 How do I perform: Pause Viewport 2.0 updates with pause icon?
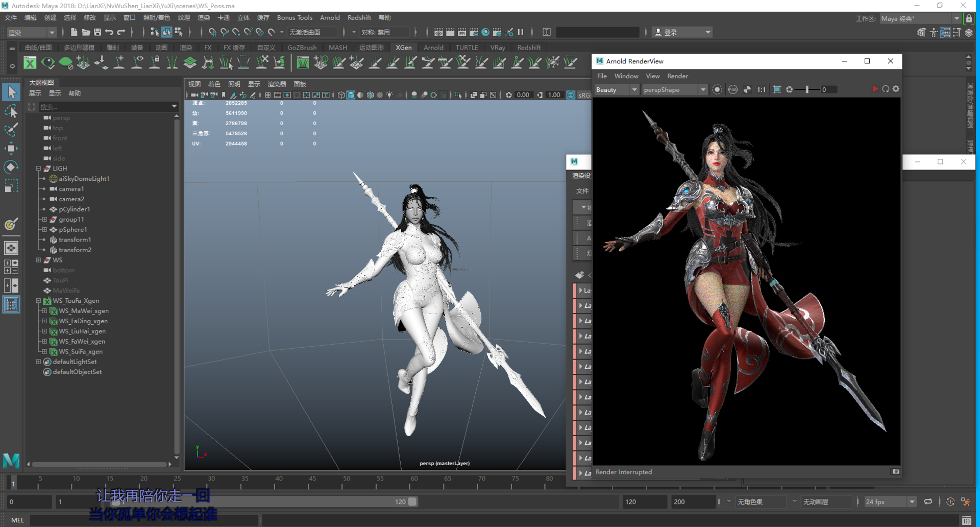pyautogui.click(x=521, y=32)
